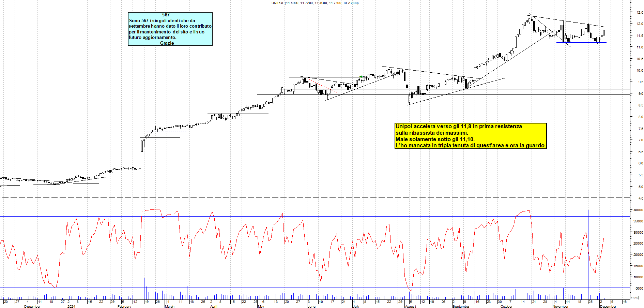
Task: Select 'Unipol accelera verso gli 11,8' annotation line
Action: click(459, 126)
